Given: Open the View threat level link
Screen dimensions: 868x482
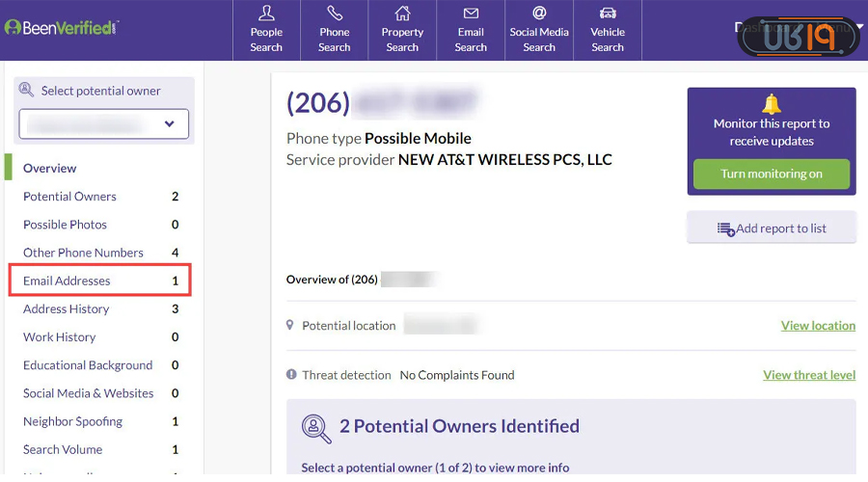Looking at the screenshot, I should click(809, 375).
